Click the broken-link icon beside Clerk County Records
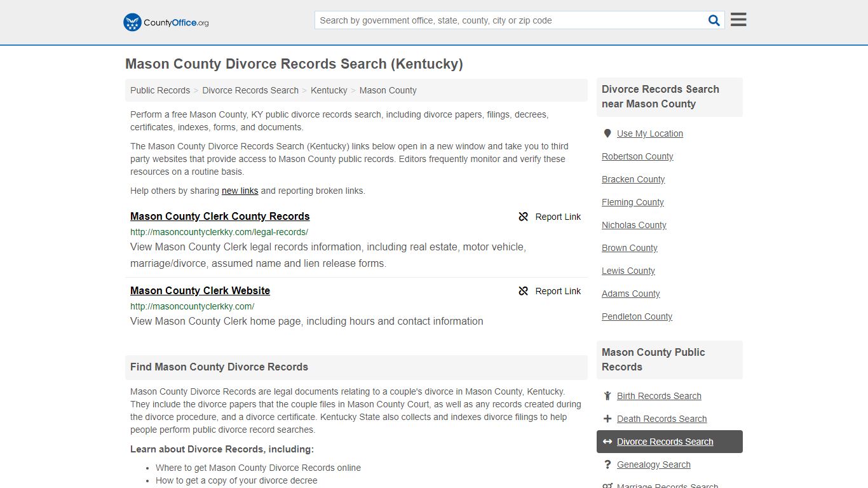Image resolution: width=868 pixels, height=488 pixels. point(524,217)
